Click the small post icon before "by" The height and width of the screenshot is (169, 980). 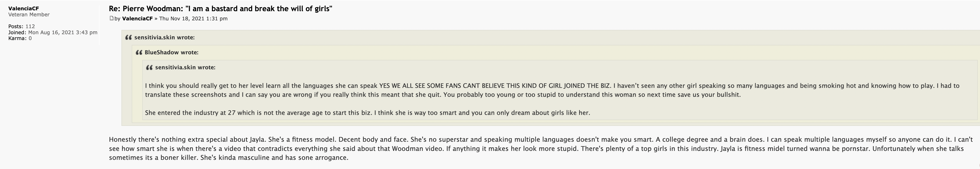112,18
